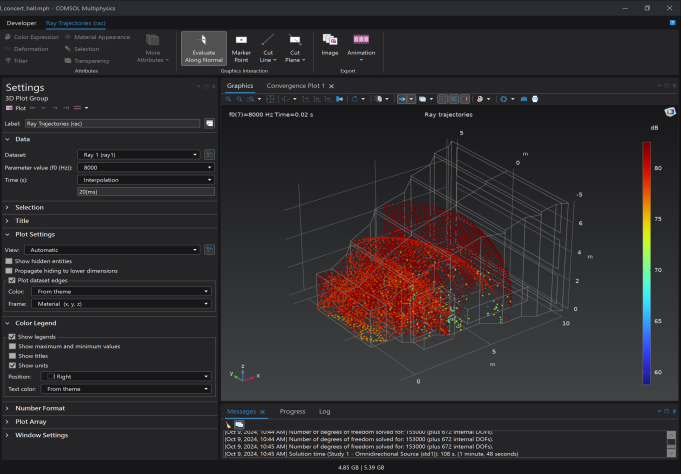This screenshot has height=474, width=681.
Task: Click the Go to Source icon beside Dataset
Action: pos(209,154)
